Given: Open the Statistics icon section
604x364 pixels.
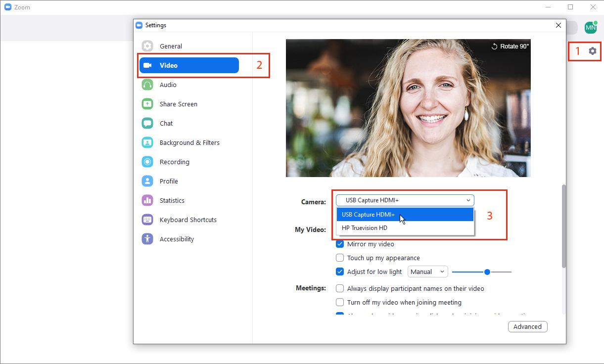Looking at the screenshot, I should point(147,200).
